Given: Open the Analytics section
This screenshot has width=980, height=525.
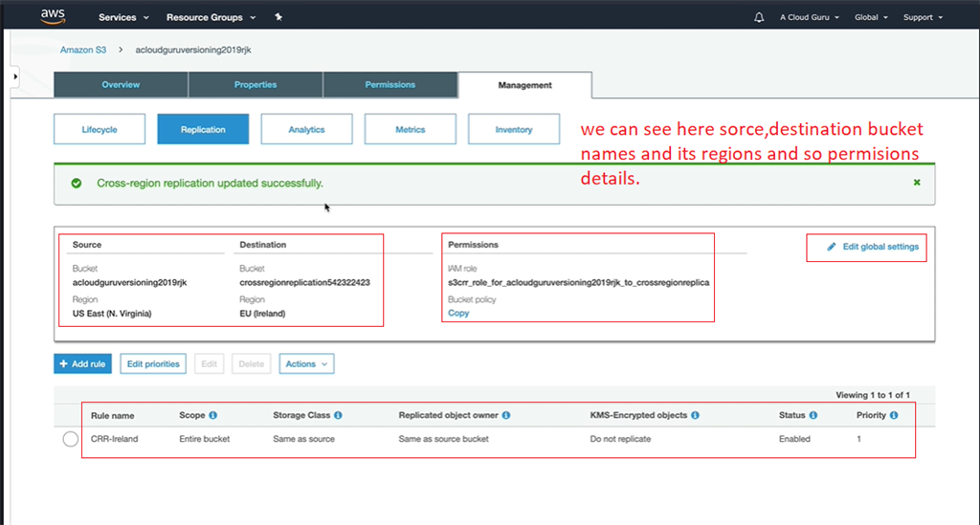Looking at the screenshot, I should pos(307,129).
